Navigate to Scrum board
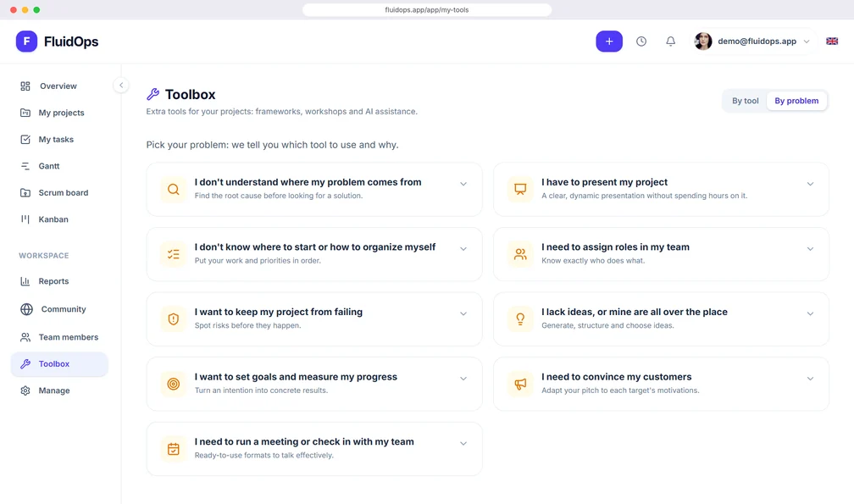 [59, 192]
